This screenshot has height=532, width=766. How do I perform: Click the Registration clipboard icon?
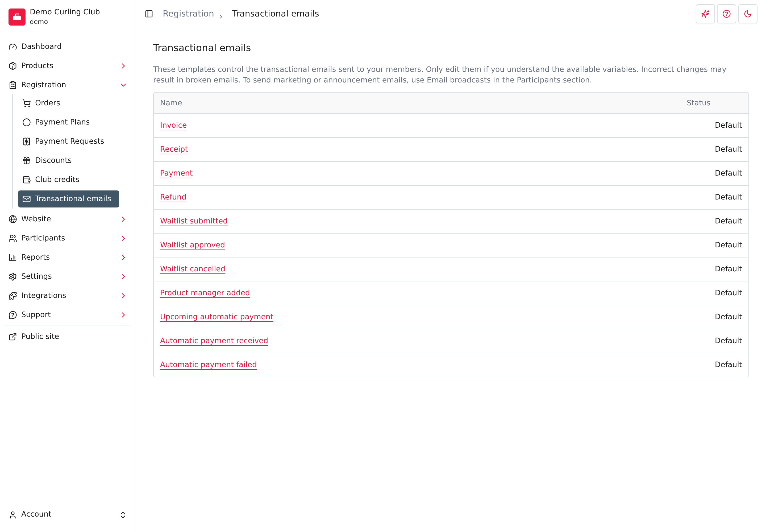13,85
